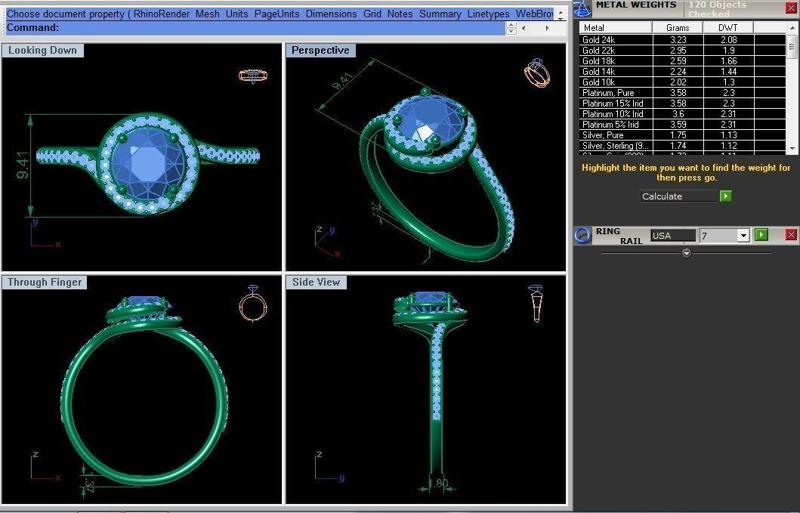Close the Metal Weights panel
The width and height of the screenshot is (800, 513).
792,8
